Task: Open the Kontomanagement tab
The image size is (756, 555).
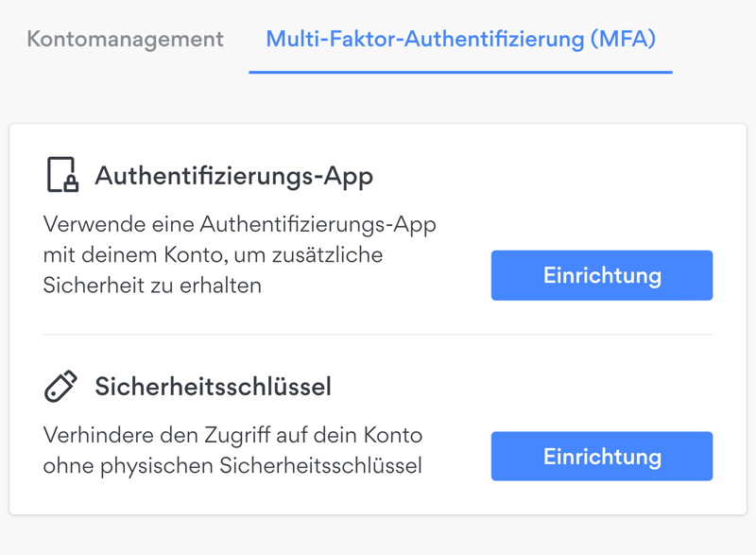Action: click(125, 39)
